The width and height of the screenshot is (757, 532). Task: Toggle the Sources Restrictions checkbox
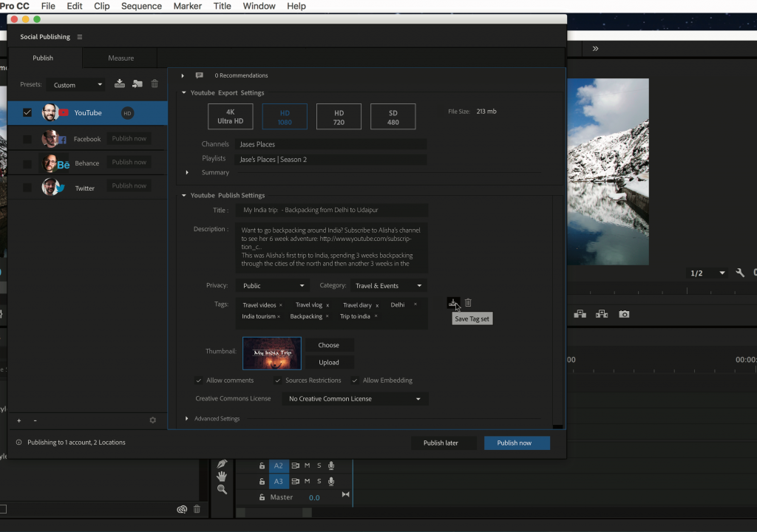(x=278, y=381)
